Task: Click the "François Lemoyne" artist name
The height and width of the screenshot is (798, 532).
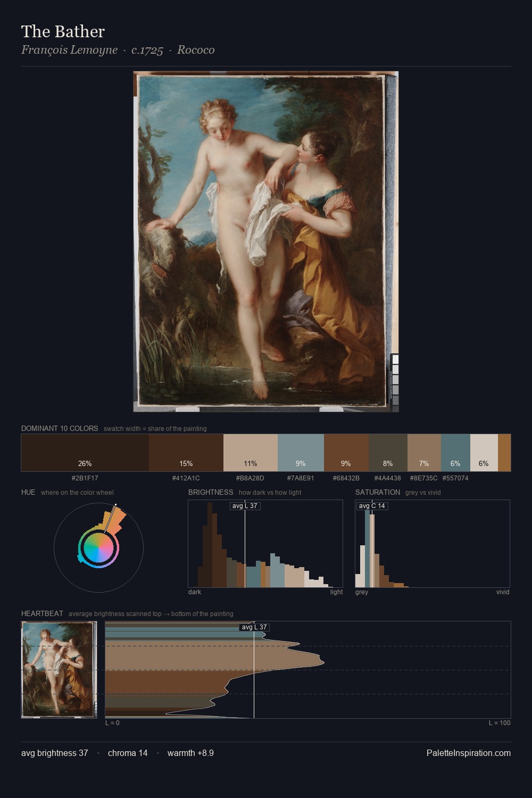Action: pyautogui.click(x=69, y=50)
